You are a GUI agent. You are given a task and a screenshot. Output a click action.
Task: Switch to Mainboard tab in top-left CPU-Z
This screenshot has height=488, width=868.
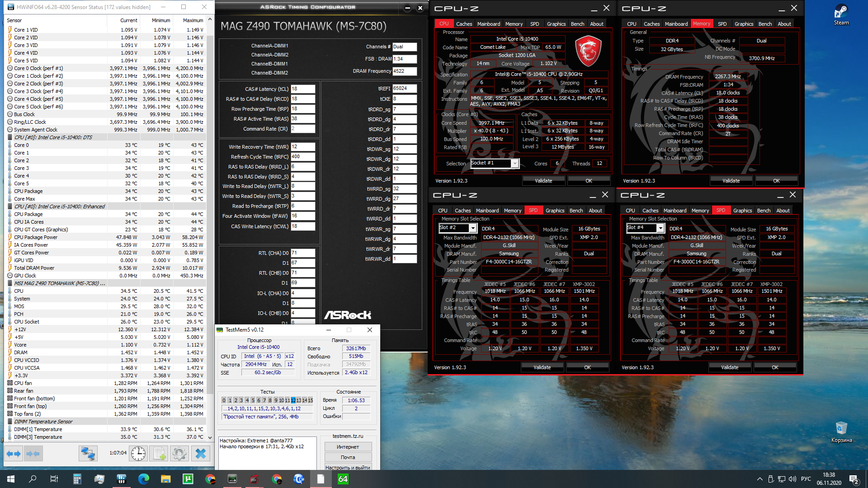click(488, 24)
